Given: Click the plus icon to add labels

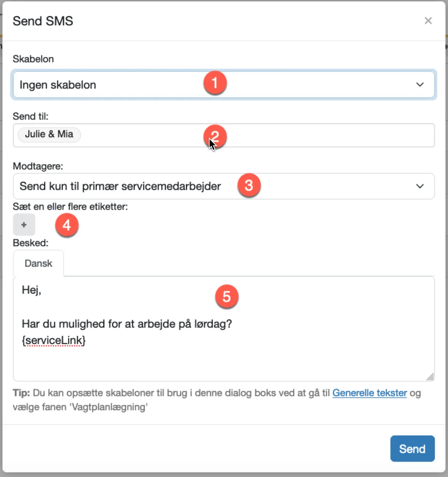Looking at the screenshot, I should pyautogui.click(x=24, y=224).
